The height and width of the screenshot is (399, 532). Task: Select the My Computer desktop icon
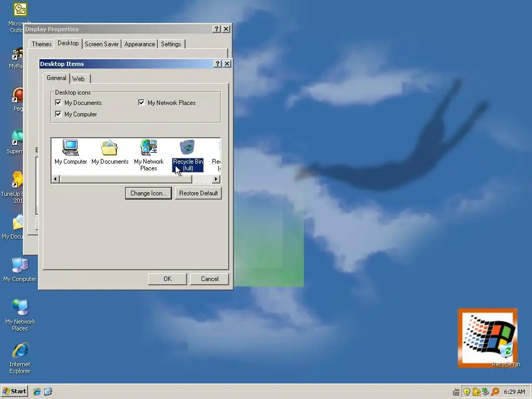pos(20,270)
